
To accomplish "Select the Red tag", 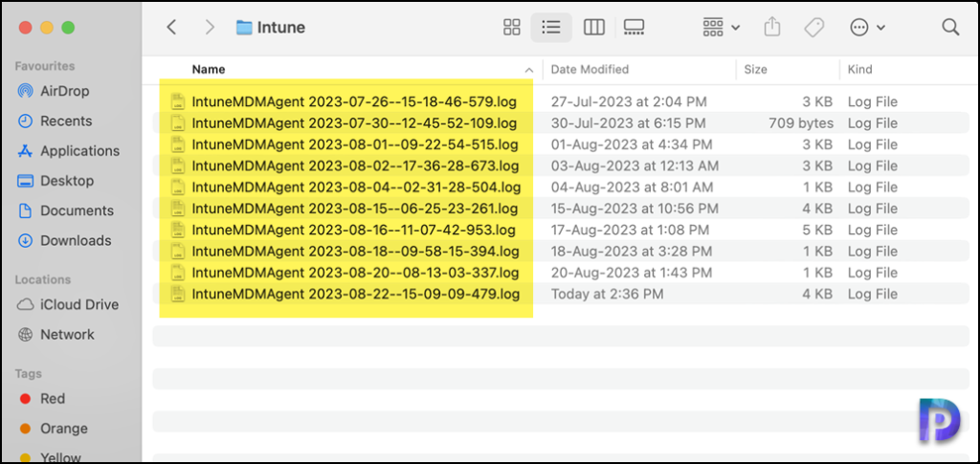I will tap(42, 398).
